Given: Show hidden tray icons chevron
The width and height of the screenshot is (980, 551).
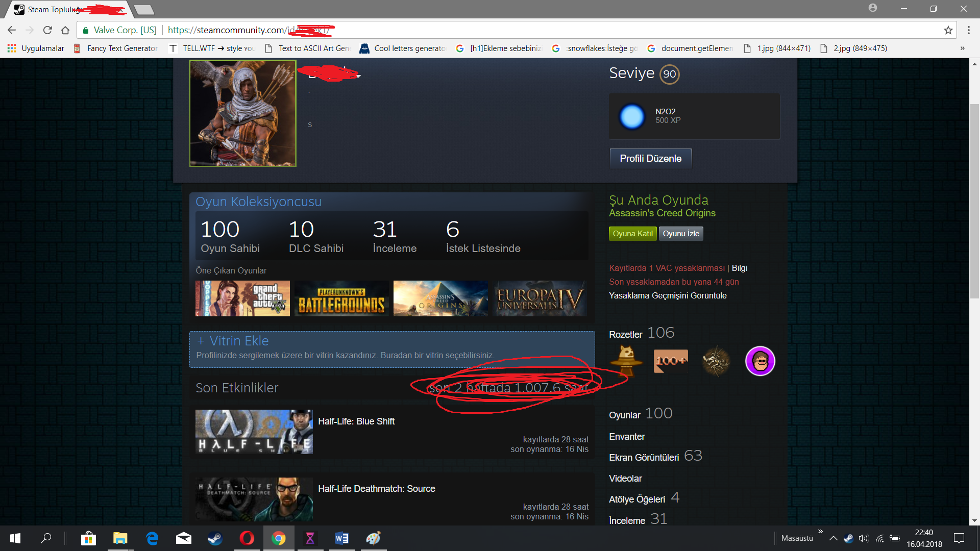Looking at the screenshot, I should click(833, 538).
